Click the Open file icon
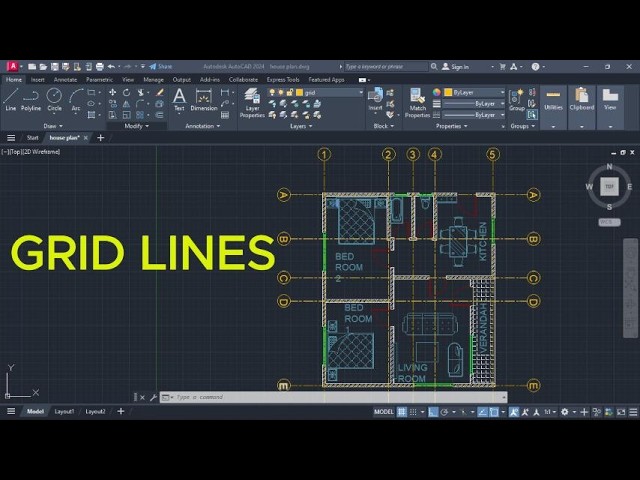This screenshot has width=640, height=480. [43, 67]
